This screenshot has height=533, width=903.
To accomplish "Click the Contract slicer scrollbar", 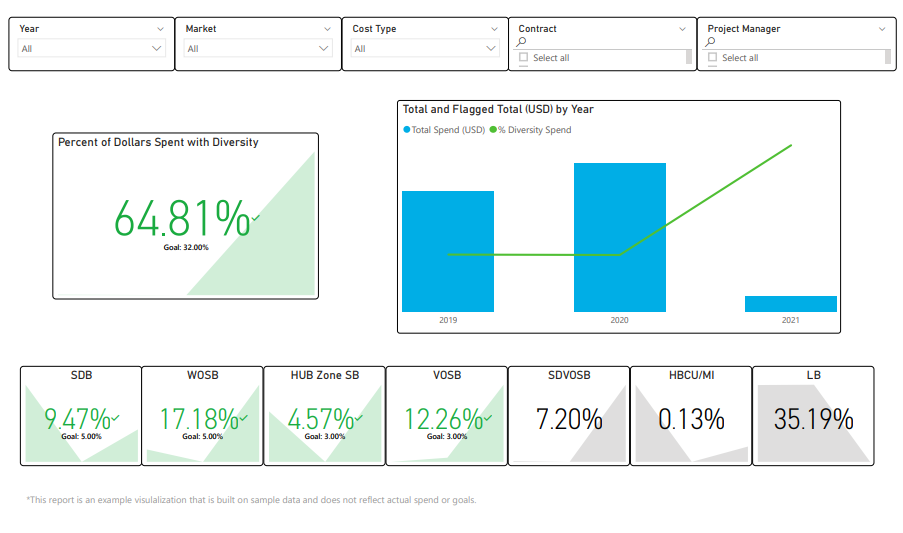I will coord(689,57).
